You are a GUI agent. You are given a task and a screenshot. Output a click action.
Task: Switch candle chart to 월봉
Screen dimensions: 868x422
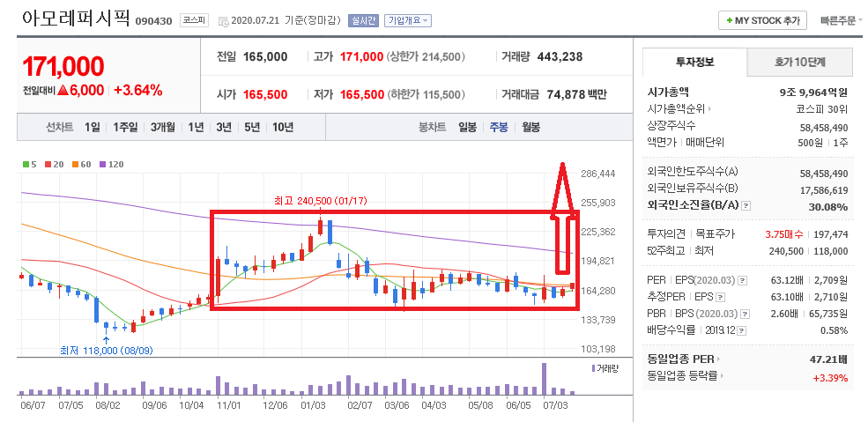click(x=530, y=127)
